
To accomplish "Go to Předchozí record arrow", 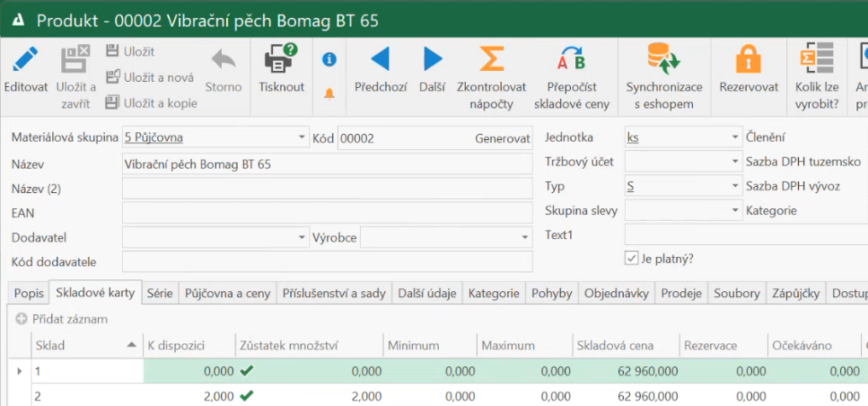I will tap(381, 58).
